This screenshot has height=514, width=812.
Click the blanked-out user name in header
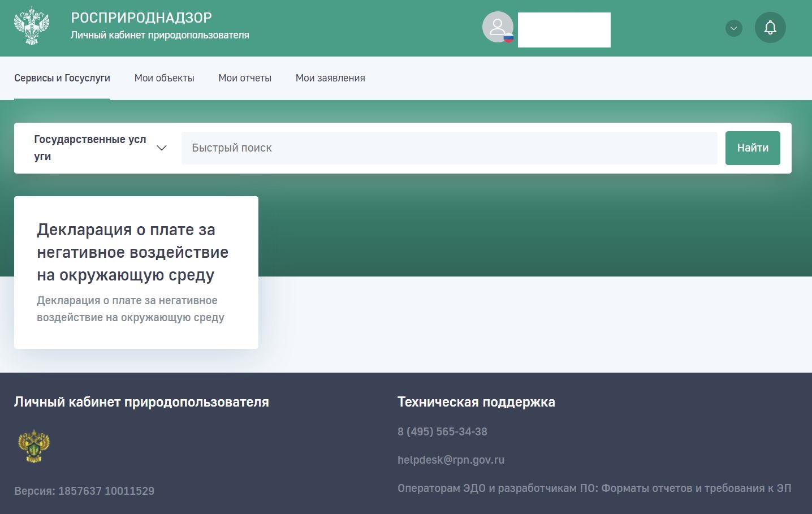pos(564,30)
